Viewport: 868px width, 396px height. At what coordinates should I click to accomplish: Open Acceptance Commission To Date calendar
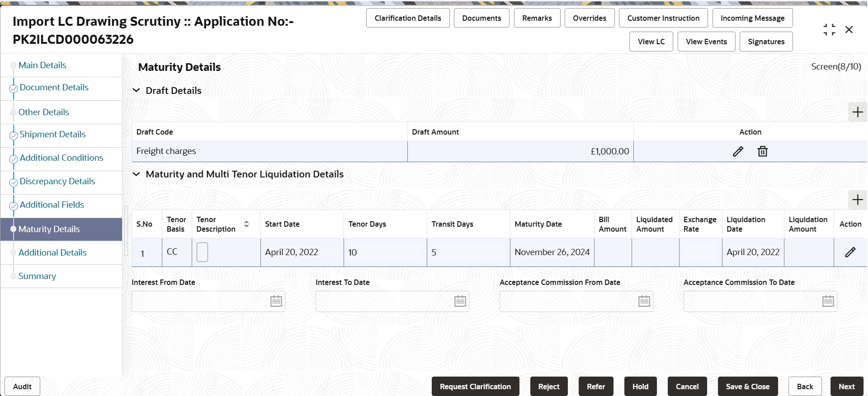coord(828,301)
